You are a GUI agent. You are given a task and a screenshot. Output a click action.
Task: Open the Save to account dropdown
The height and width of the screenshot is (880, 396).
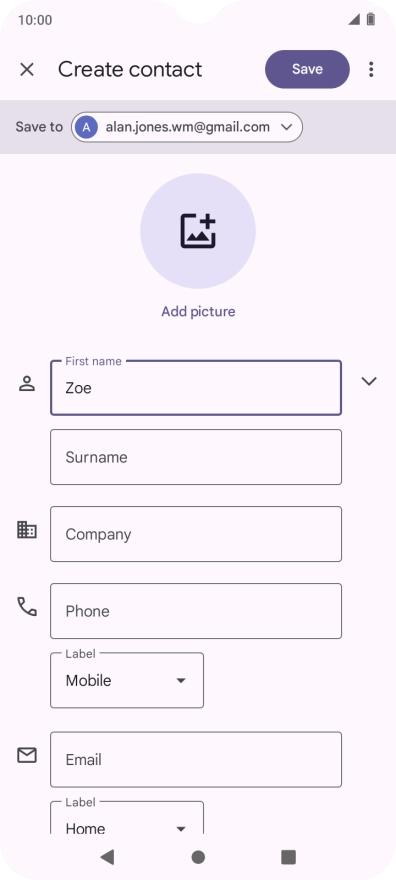click(187, 127)
